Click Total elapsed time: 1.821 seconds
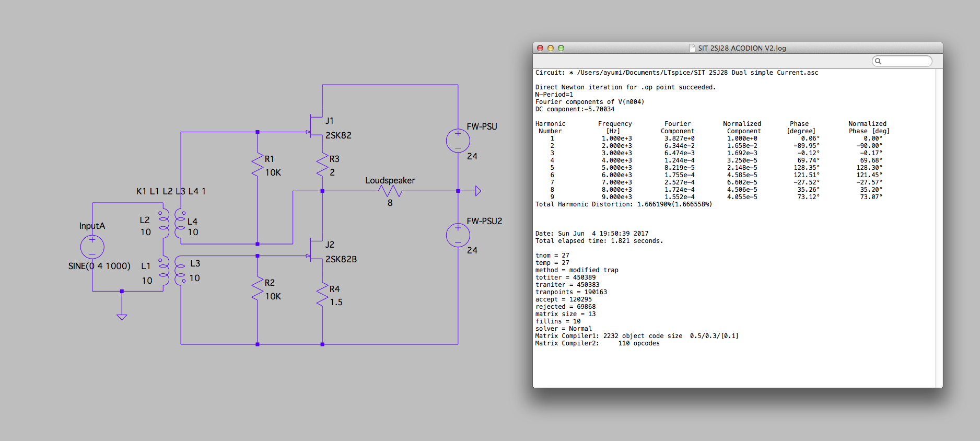Viewport: 980px width, 441px height. 599,241
